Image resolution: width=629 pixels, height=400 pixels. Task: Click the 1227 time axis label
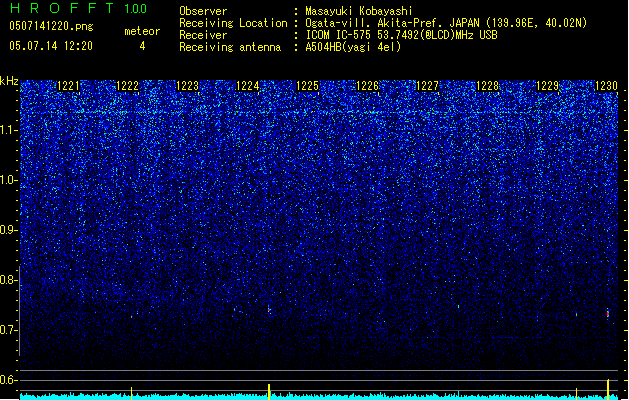click(427, 86)
